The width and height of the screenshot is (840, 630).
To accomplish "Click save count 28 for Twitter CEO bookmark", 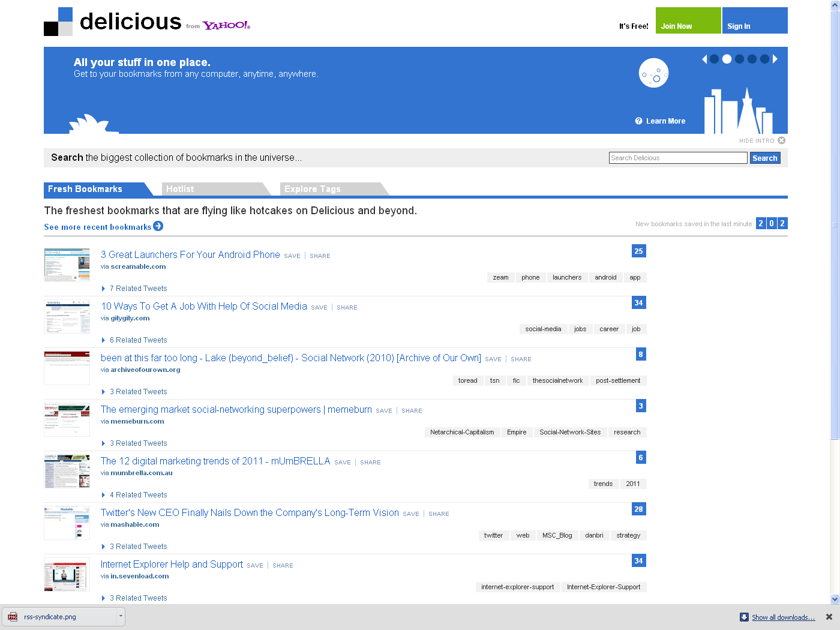I will 639,509.
